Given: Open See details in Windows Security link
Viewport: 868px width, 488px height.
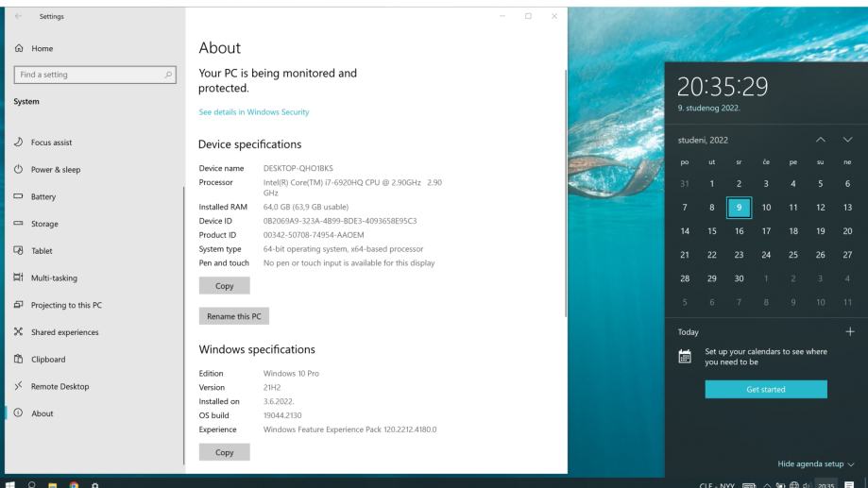Looking at the screenshot, I should point(253,111).
